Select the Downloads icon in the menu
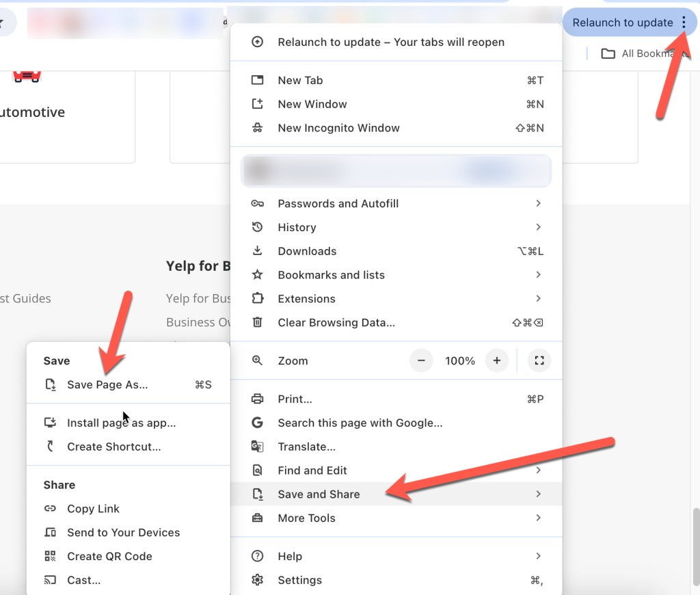The width and height of the screenshot is (700, 595). point(258,251)
